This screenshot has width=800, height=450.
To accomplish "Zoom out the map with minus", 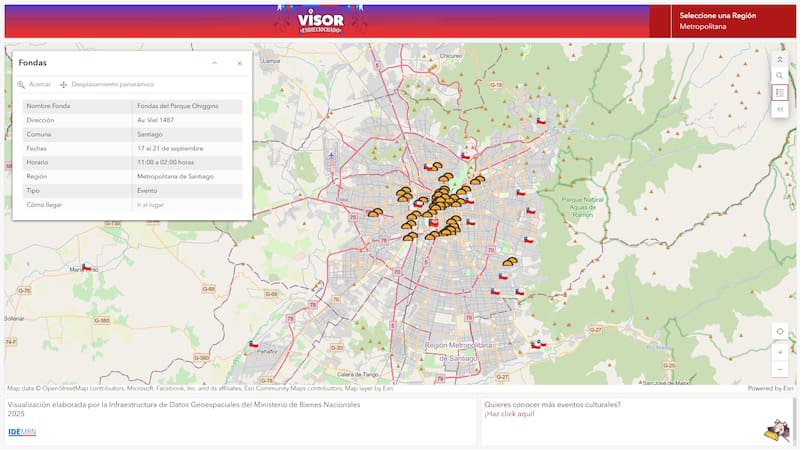I will 780,369.
